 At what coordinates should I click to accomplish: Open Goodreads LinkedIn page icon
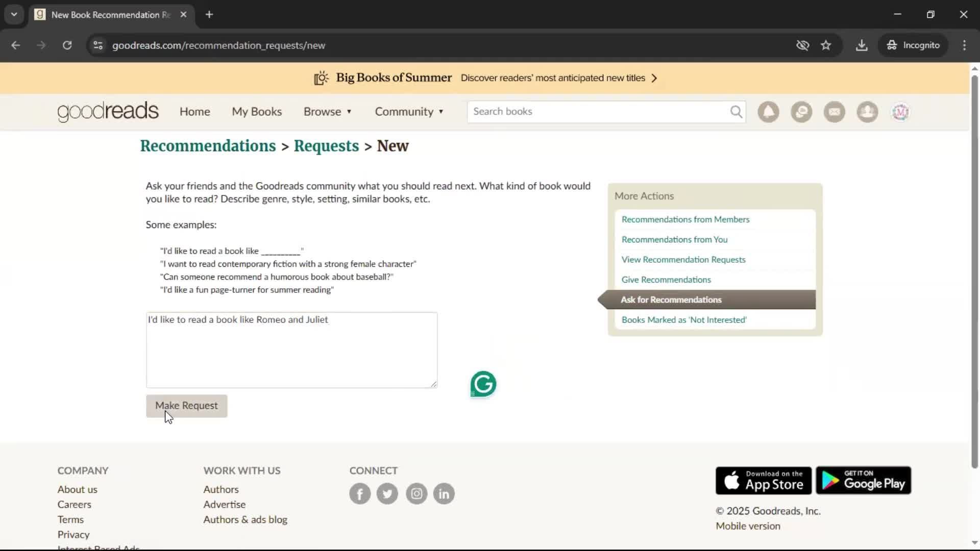[444, 493]
